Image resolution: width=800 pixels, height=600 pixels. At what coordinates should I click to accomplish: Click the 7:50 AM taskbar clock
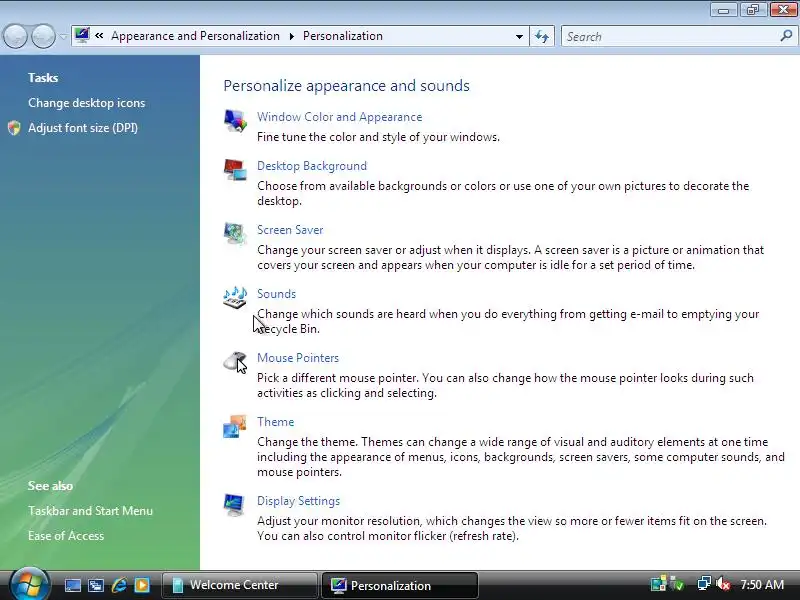tap(762, 584)
